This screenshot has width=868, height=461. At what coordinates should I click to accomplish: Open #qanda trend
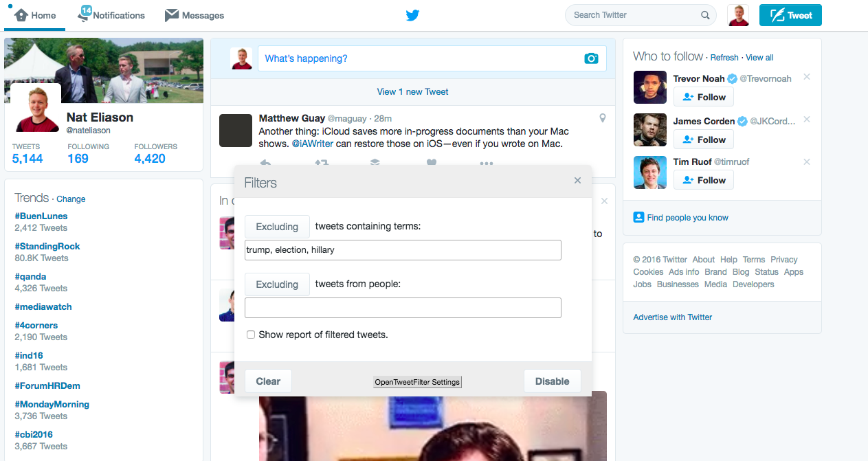(x=30, y=276)
